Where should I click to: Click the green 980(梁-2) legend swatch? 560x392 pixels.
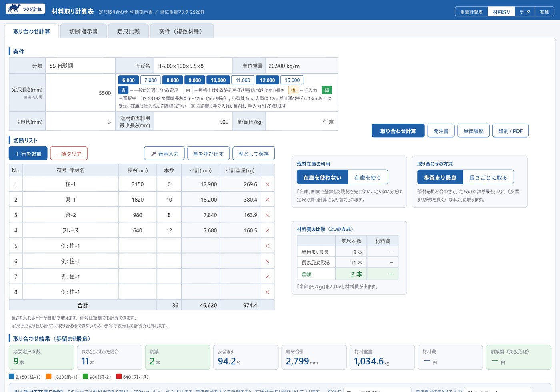coord(85,376)
